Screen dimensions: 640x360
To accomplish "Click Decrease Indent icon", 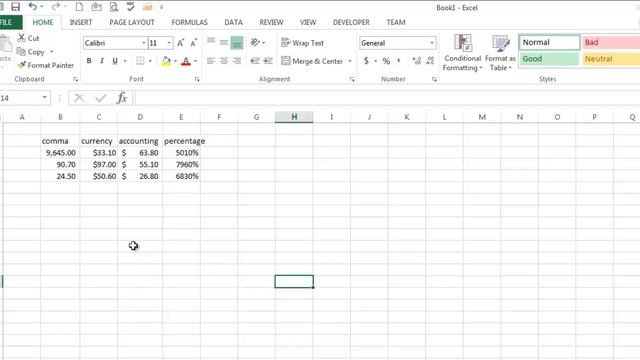I will click(255, 61).
